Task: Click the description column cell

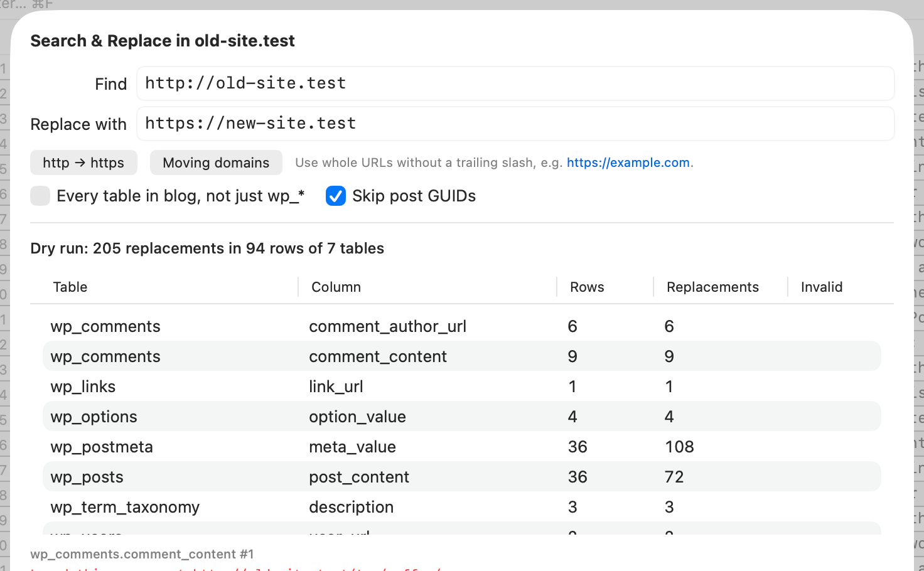Action: pos(352,507)
